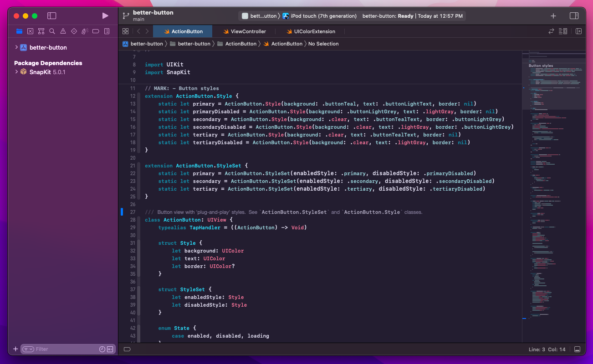Click on 'import SnapKit' line
This screenshot has height=364, width=593.
[x=168, y=72]
